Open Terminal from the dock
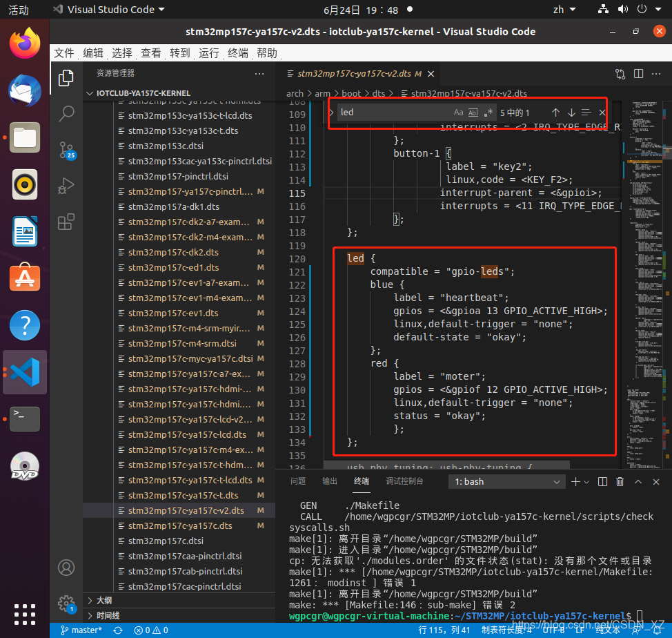Screen dimensions: 672x638 25,419
